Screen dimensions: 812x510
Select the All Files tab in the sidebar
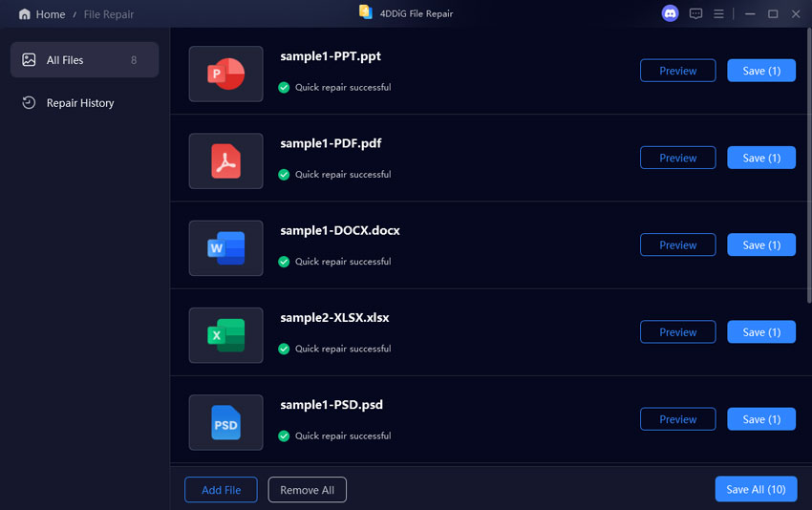(x=84, y=60)
